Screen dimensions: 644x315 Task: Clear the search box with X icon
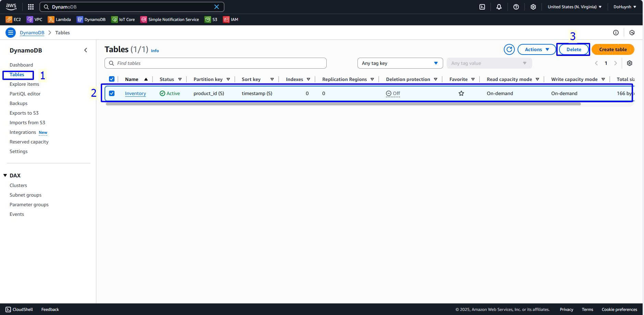[x=216, y=7]
